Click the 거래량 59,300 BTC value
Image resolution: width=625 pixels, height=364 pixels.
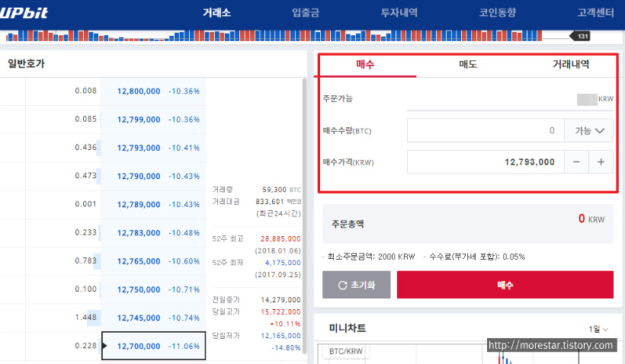click(281, 190)
